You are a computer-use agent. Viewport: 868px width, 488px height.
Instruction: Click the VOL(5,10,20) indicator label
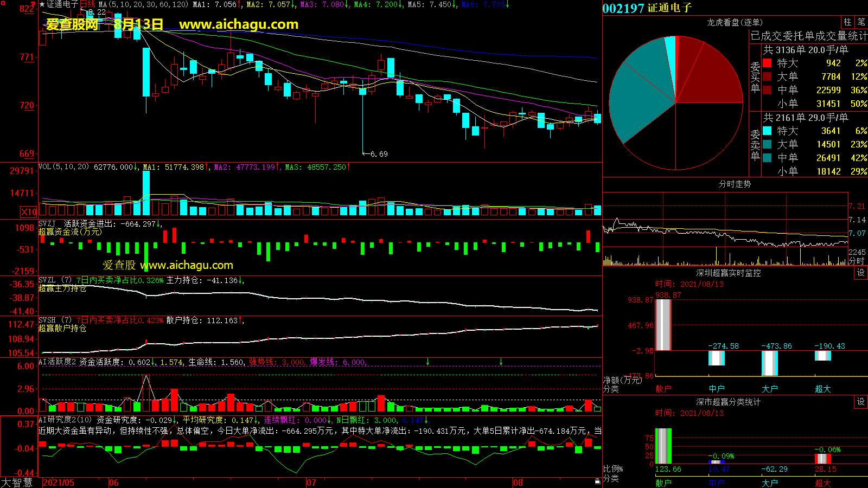point(63,167)
